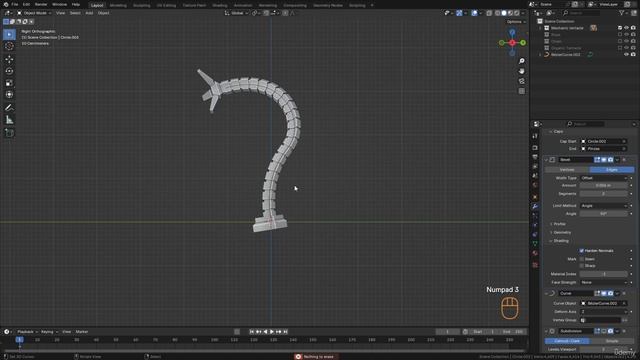This screenshot has width=640, height=360.
Task: Select the Move tool
Action: (x=9, y=59)
